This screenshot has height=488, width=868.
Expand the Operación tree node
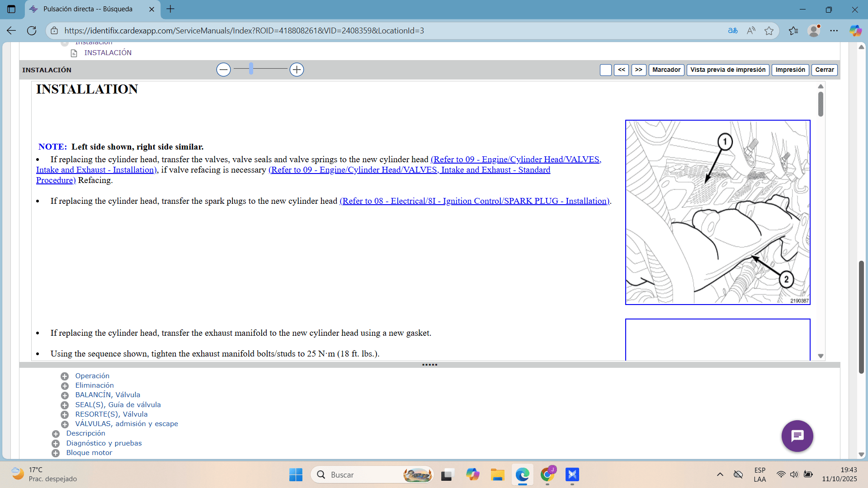[65, 376]
